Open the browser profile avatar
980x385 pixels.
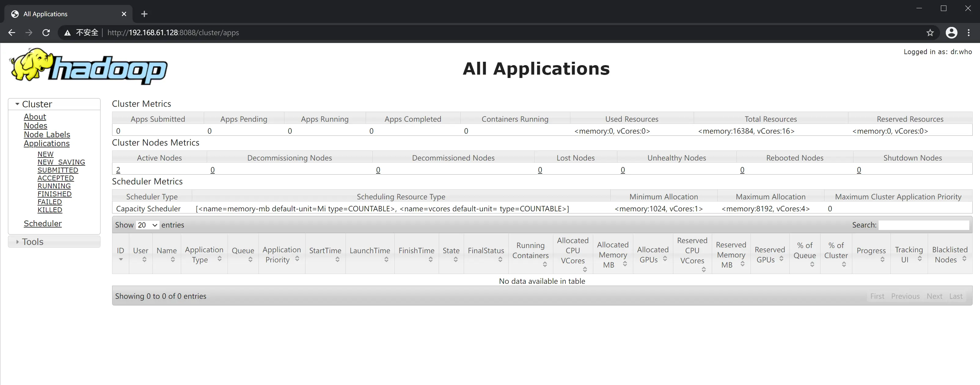(x=952, y=33)
